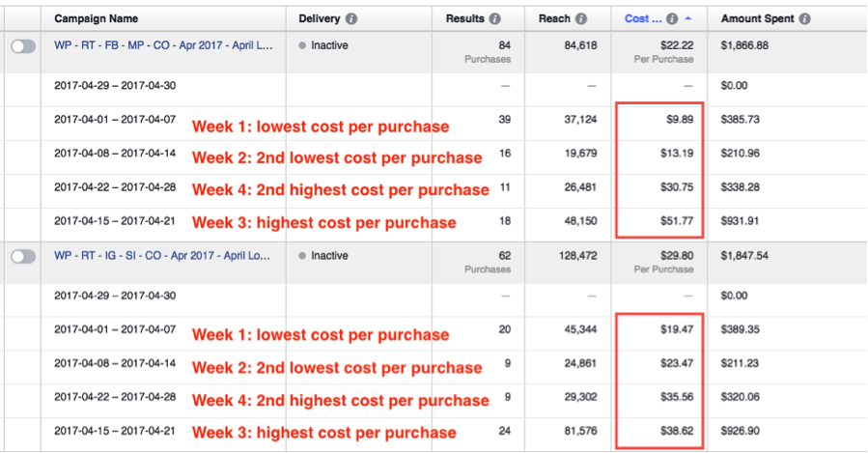The width and height of the screenshot is (868, 453).
Task: Click the Results column header
Action: coord(465,18)
